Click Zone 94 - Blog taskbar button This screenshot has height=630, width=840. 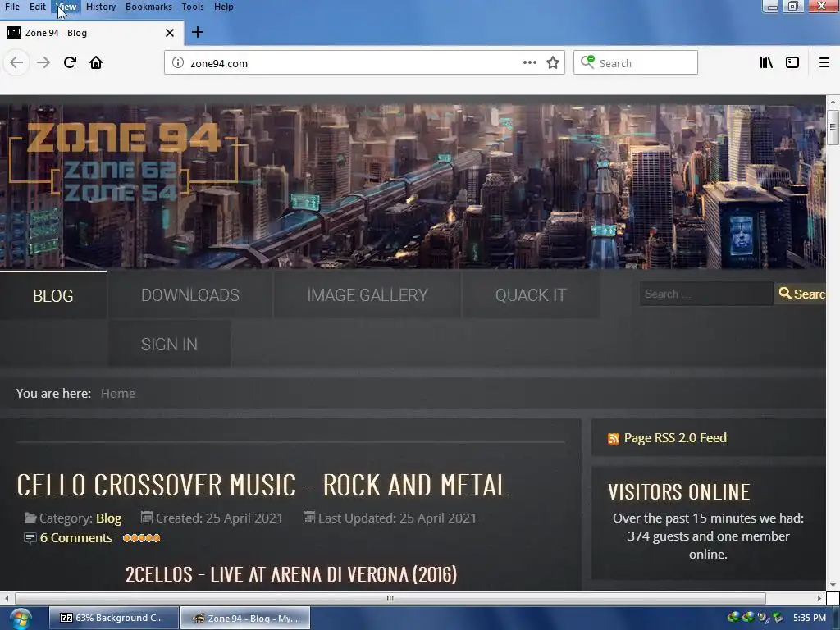pos(245,619)
